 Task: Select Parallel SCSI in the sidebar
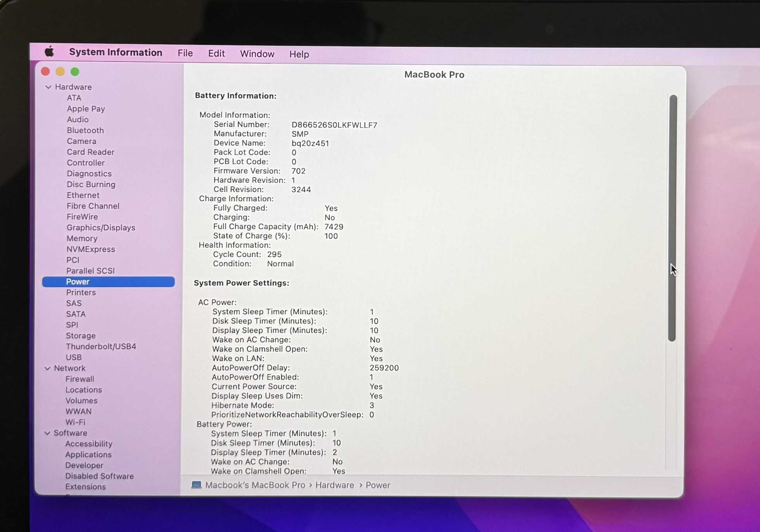(90, 271)
